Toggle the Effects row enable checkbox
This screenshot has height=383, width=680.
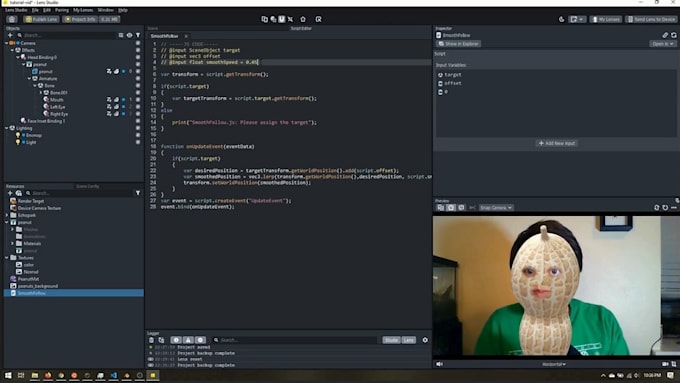click(x=138, y=50)
